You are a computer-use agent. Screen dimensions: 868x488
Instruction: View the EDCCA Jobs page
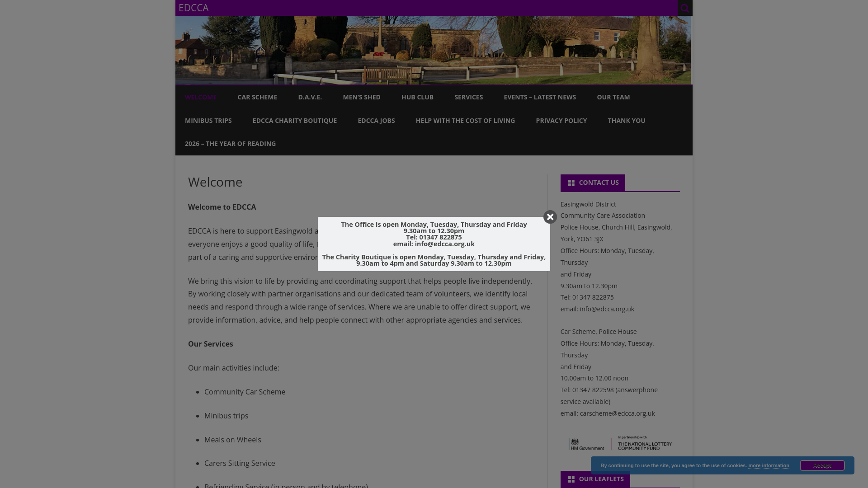tap(376, 121)
